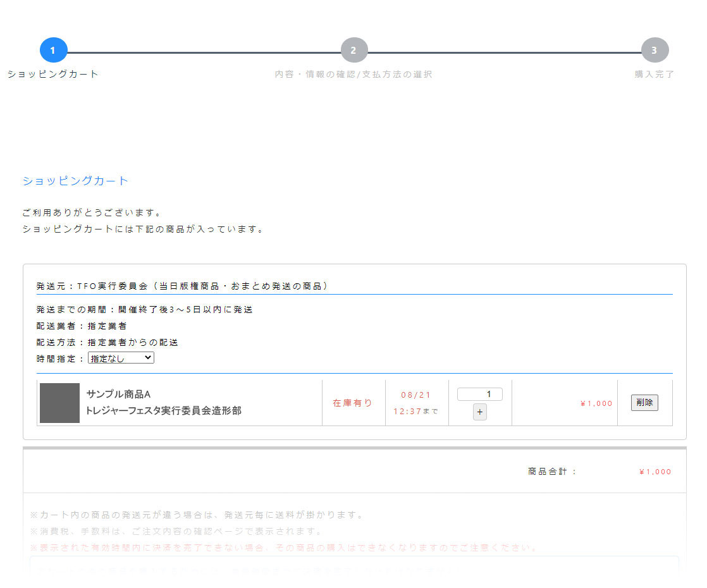Click the 在庫有り stock status
The height and width of the screenshot is (588, 707).
coord(353,403)
